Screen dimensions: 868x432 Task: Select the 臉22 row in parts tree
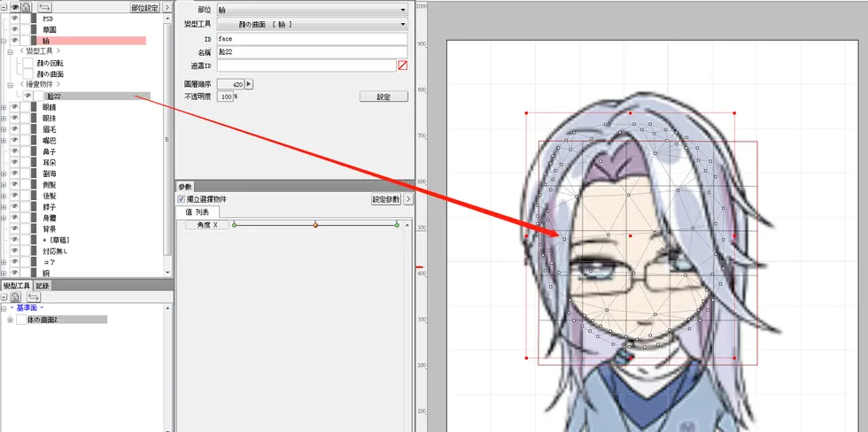pos(97,96)
